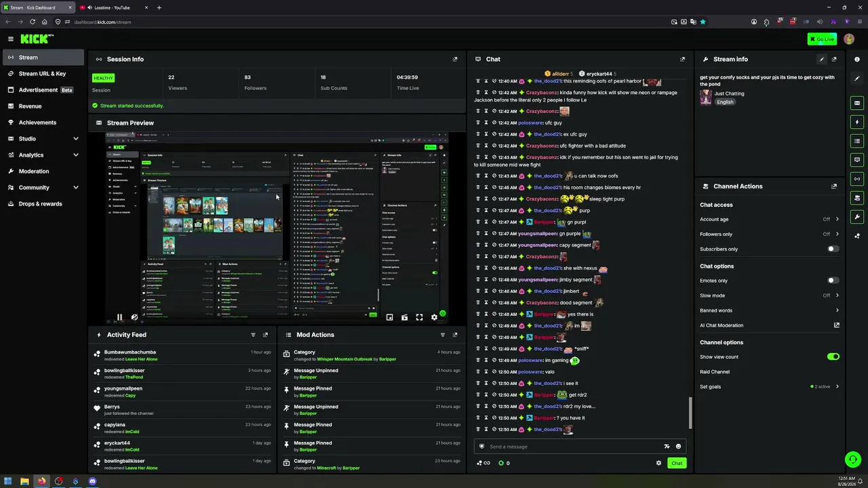The height and width of the screenshot is (488, 868).
Task: Open AI Chat Moderation link
Action: pyautogui.click(x=770, y=325)
